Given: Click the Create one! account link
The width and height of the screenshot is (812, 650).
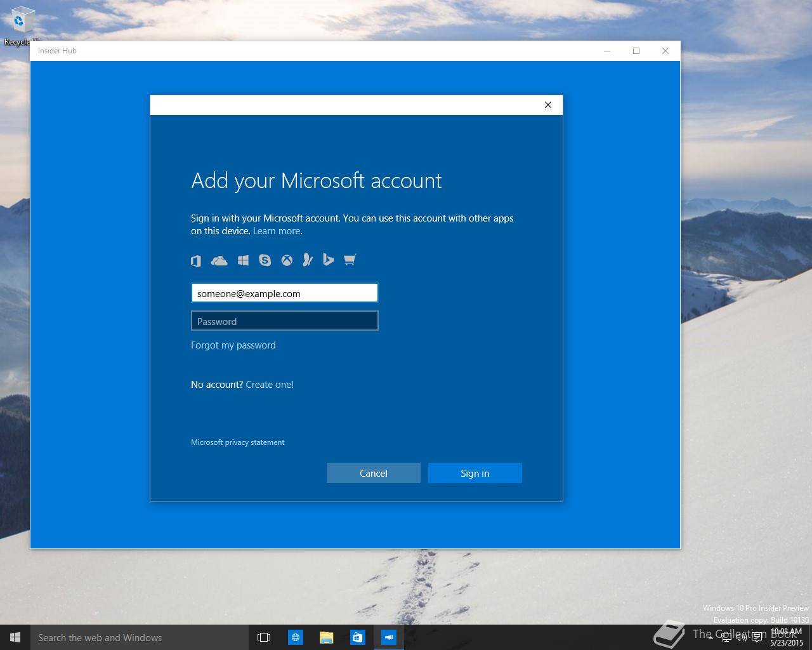Looking at the screenshot, I should click(x=270, y=385).
